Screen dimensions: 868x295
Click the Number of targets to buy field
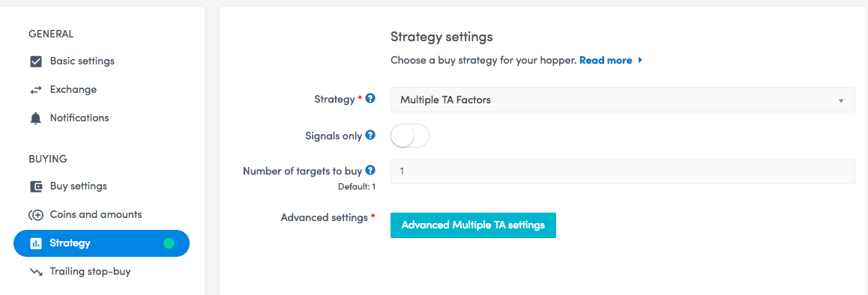point(623,171)
